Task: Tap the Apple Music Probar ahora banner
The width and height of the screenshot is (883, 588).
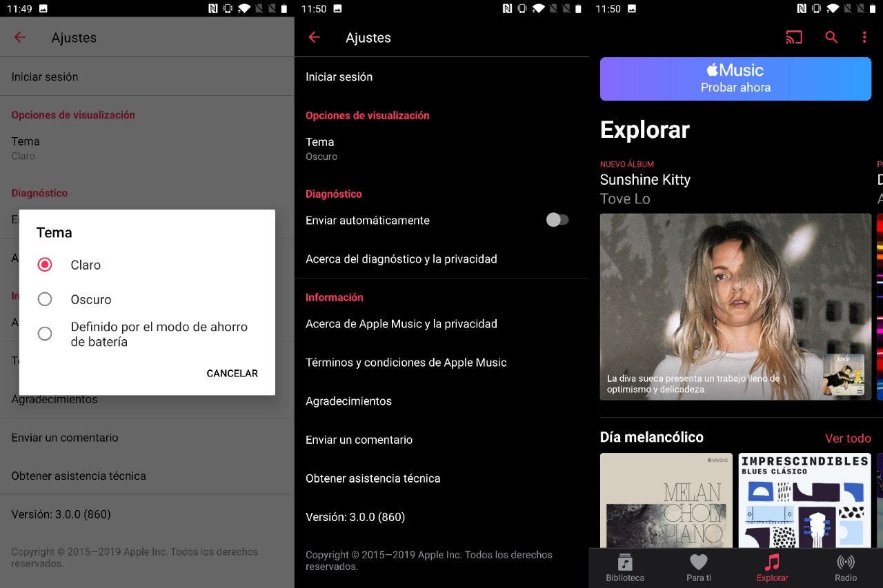Action: (x=735, y=79)
